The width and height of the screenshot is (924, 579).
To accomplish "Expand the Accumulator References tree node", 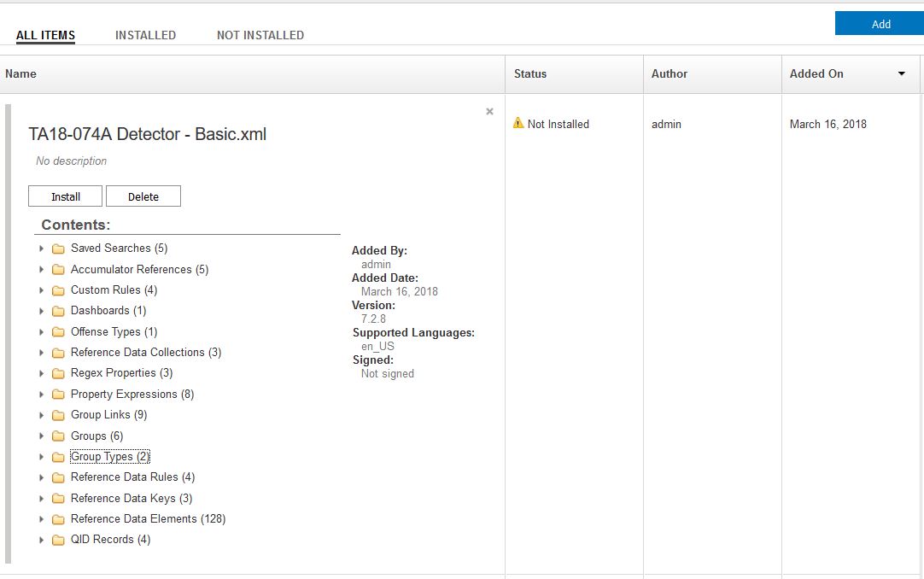I will pos(41,270).
